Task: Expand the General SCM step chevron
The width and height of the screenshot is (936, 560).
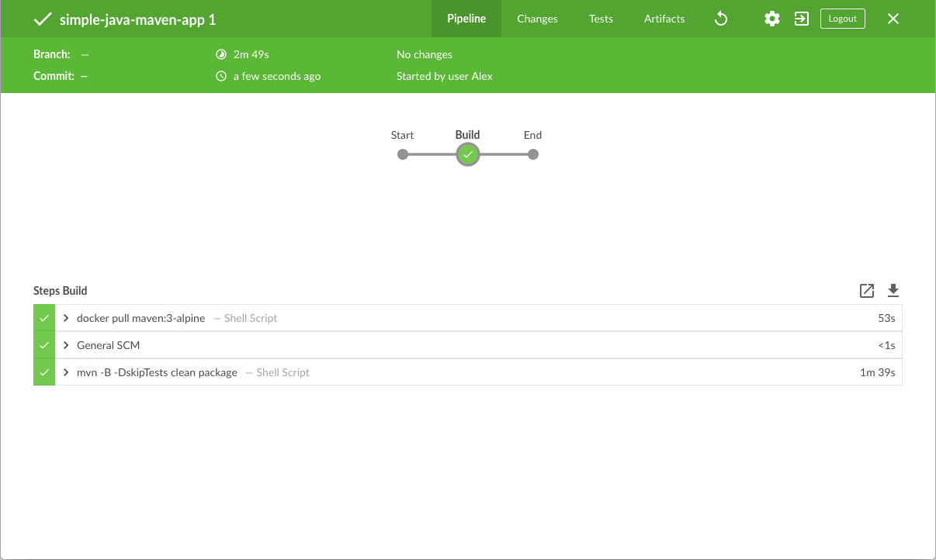Action: click(x=67, y=345)
